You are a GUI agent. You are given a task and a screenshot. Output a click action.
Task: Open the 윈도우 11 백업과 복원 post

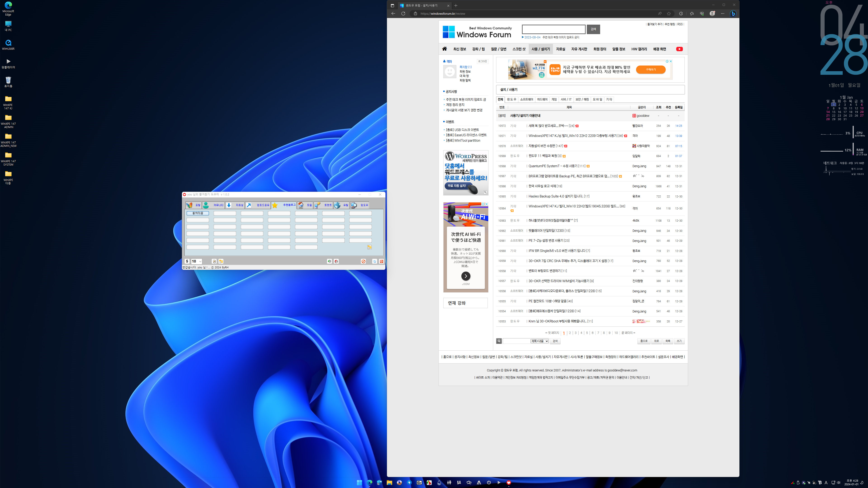[x=542, y=156]
